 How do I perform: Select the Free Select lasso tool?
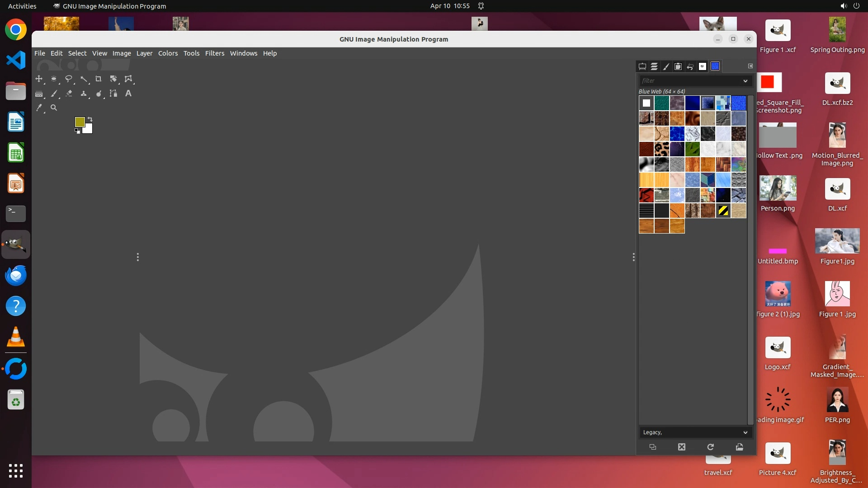pos(69,79)
